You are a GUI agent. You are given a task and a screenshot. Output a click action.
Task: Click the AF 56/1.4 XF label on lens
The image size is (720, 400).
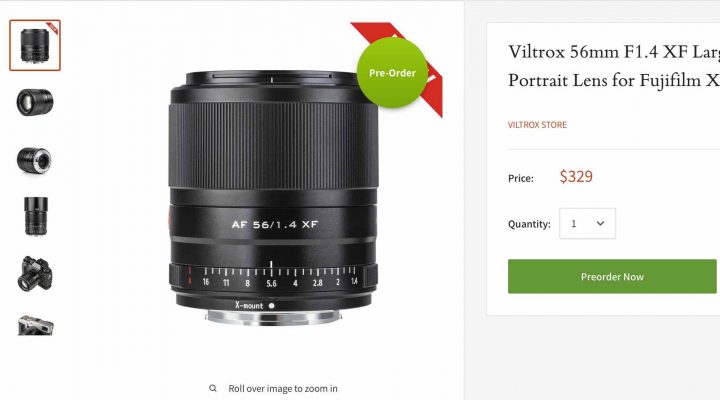(x=275, y=225)
